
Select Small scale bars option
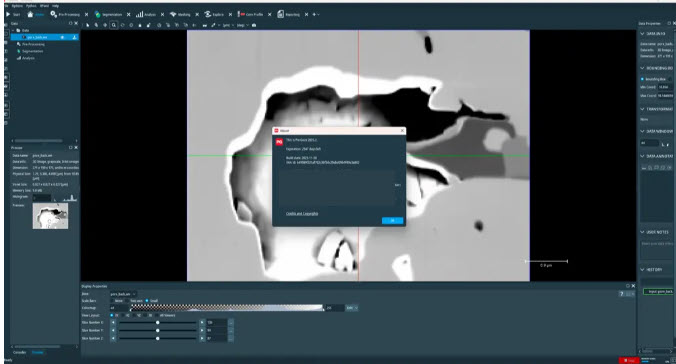coord(152,301)
